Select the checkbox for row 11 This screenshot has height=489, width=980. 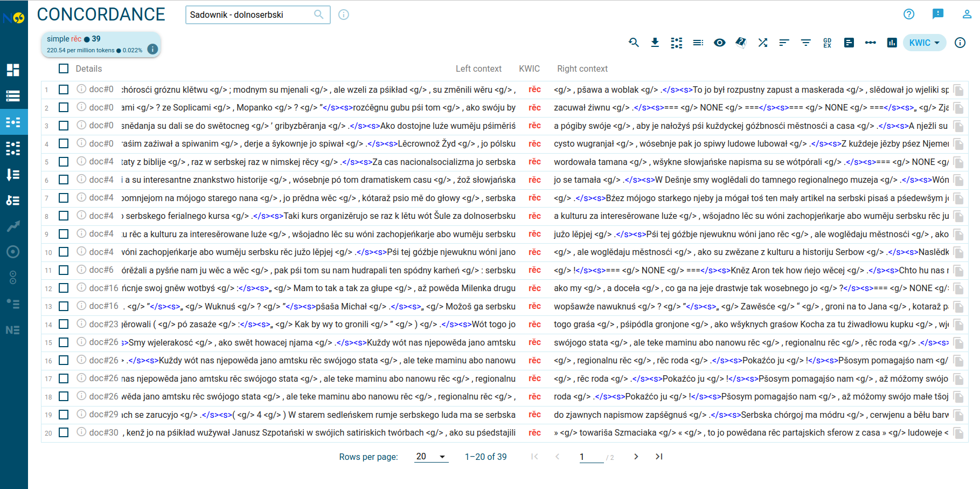click(64, 270)
